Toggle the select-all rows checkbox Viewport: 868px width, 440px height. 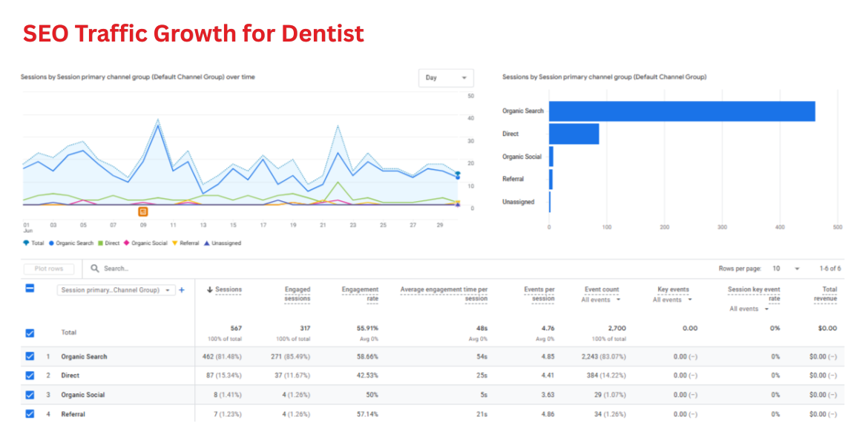click(x=30, y=289)
